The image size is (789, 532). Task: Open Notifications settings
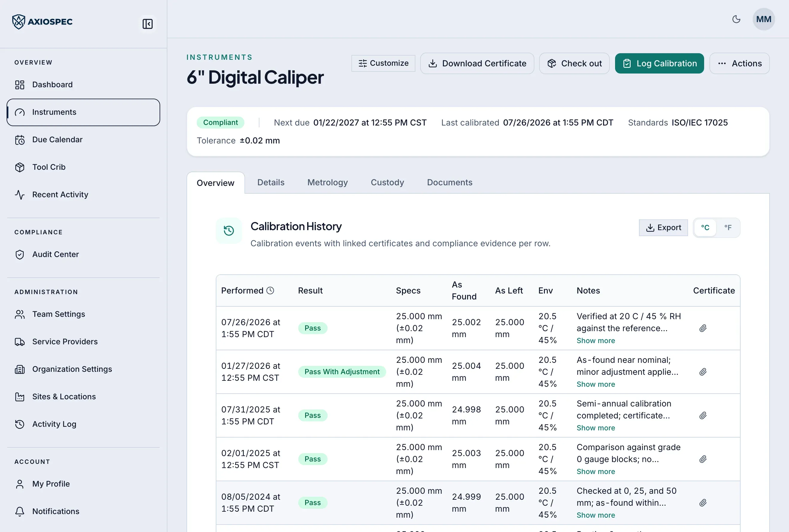pyautogui.click(x=83, y=511)
